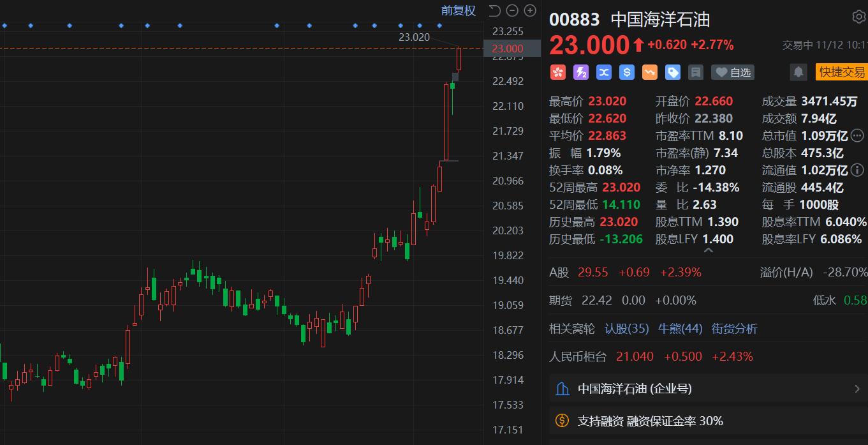Click 成交额 7.94亿 value
The width and height of the screenshot is (868, 445).
tap(818, 118)
